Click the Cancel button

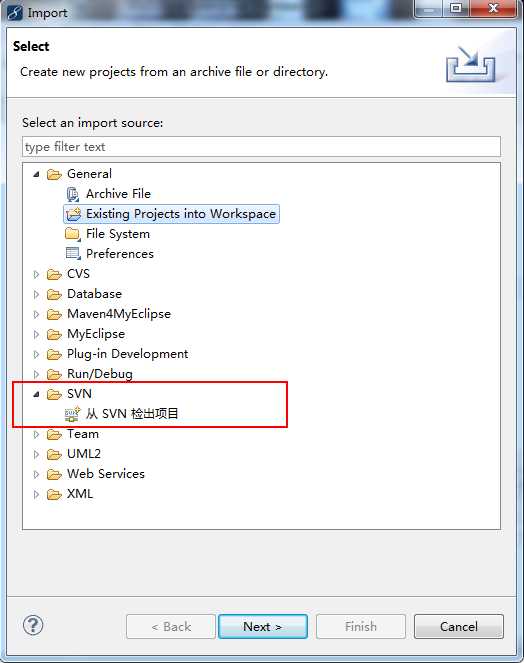coord(459,627)
